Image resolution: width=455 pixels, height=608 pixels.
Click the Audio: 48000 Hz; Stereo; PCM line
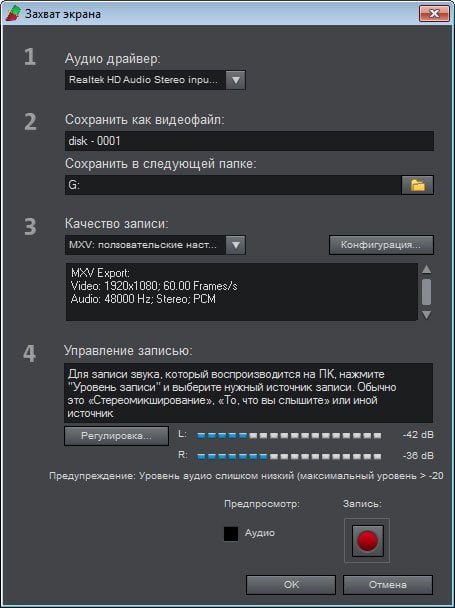(x=143, y=299)
